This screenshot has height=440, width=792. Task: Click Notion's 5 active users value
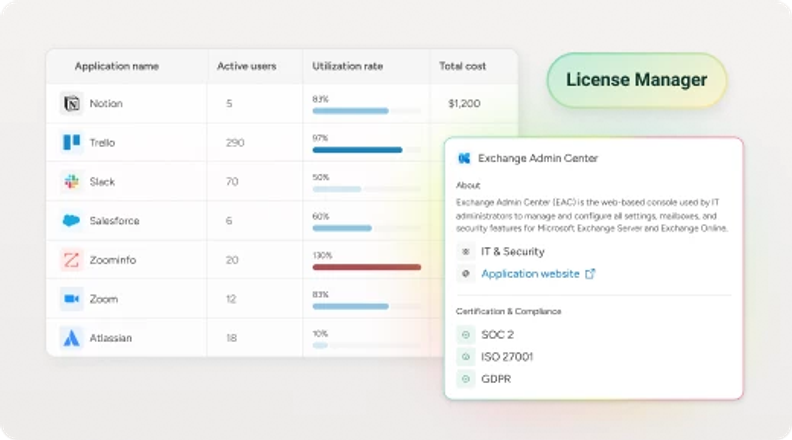(229, 104)
